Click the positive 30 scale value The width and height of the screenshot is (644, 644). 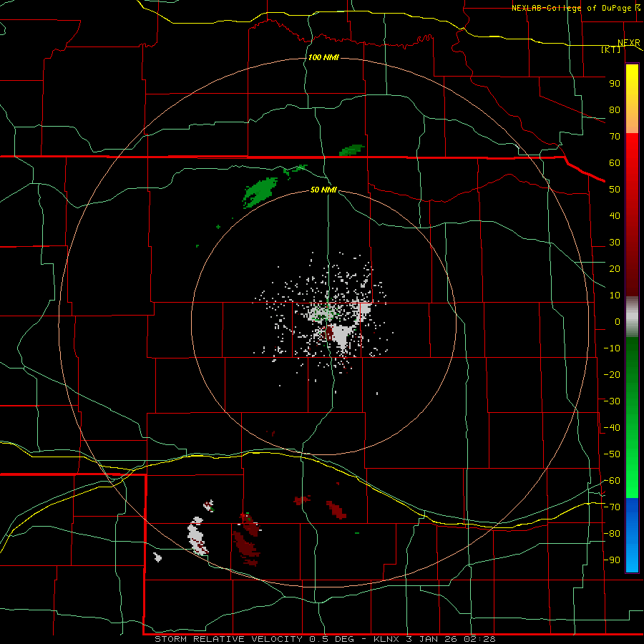615,243
